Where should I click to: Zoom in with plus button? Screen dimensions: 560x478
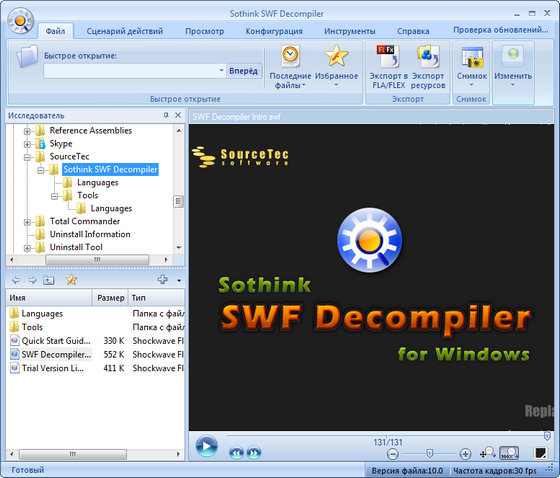[465, 454]
